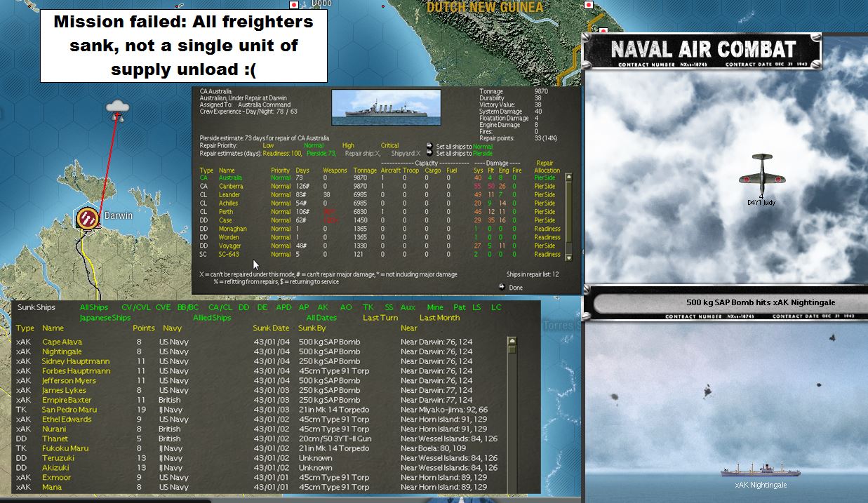Click arrow icon for Set all ships to Pierside
This screenshot has width=868, height=503.
point(429,153)
